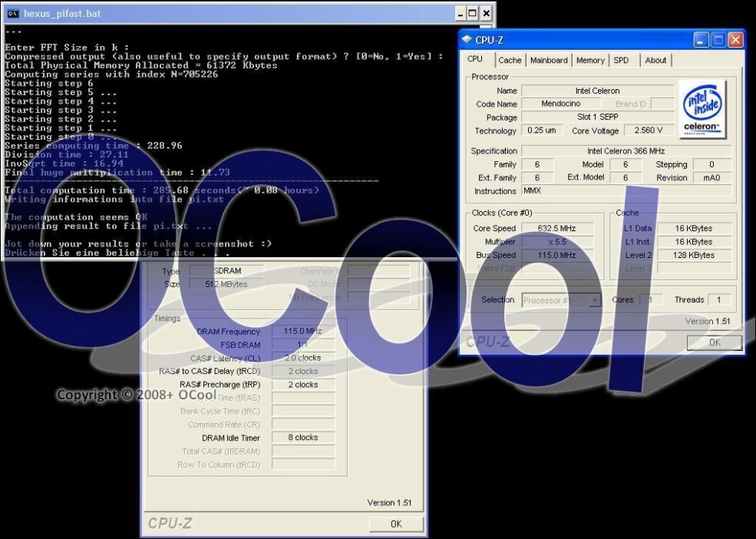Close the hexus_pifast.bat console window
This screenshot has height=539, width=756.
(486, 14)
